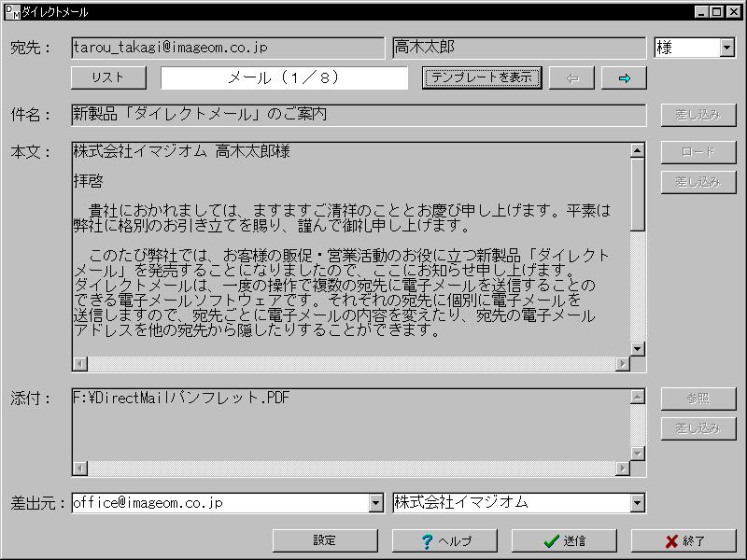747x560 pixels.
Task: Click 参照 browse button for attachment
Action: coord(698,399)
